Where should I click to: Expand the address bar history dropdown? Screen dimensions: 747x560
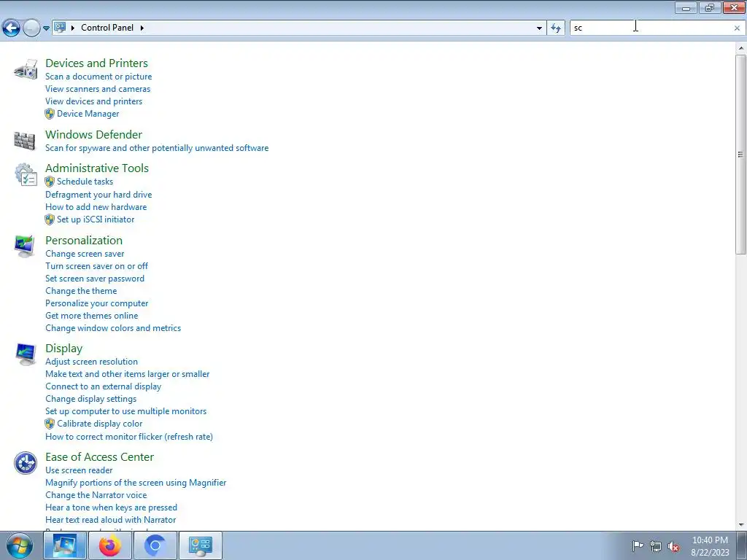539,28
